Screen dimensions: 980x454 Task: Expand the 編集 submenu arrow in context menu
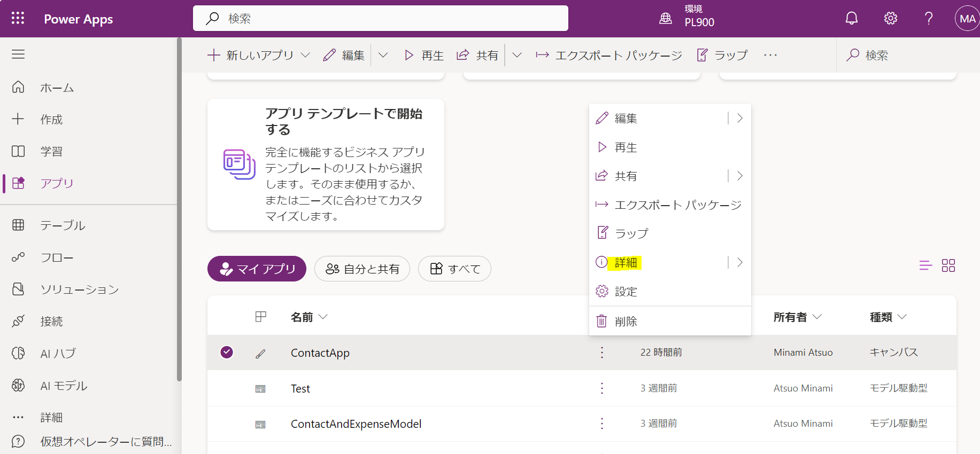[x=740, y=118]
